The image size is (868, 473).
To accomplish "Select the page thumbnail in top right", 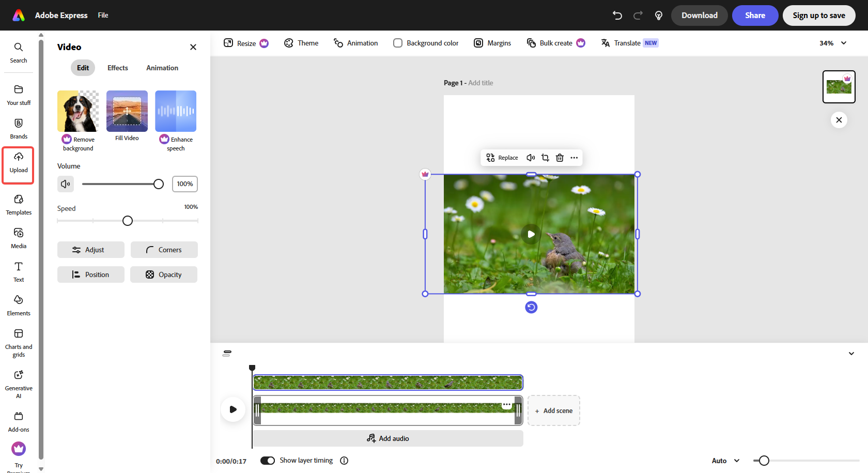I will pyautogui.click(x=839, y=86).
